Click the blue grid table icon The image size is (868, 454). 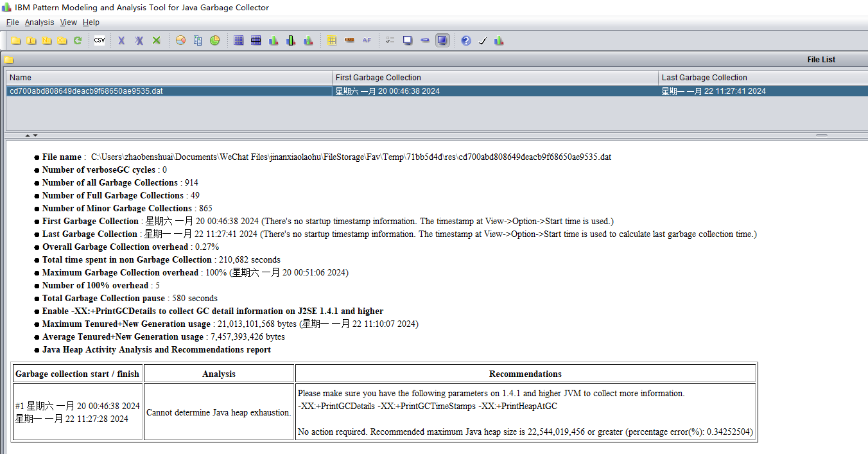point(239,40)
